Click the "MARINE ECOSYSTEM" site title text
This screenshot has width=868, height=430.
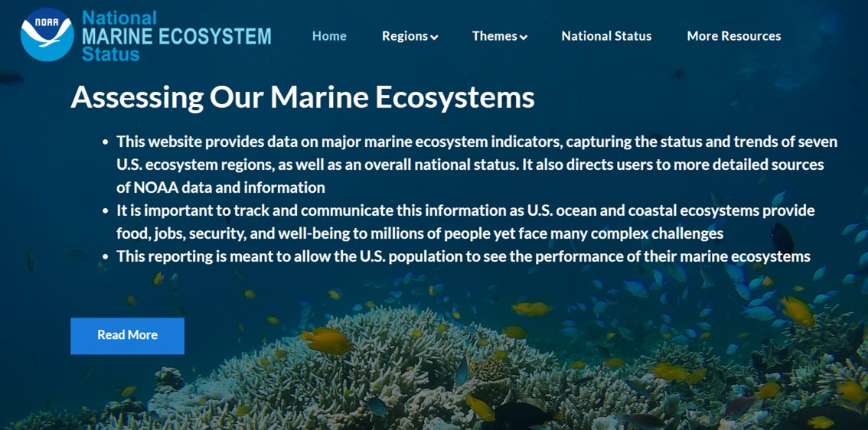pyautogui.click(x=176, y=36)
